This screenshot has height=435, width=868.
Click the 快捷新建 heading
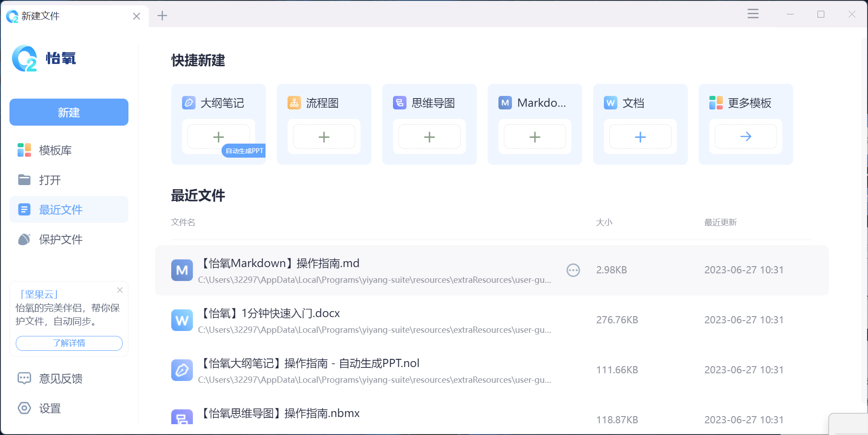[198, 60]
